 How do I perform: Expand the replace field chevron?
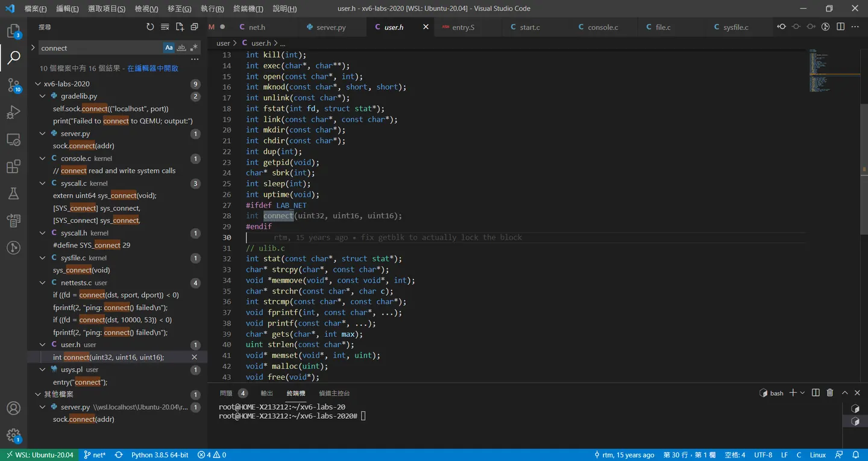[x=33, y=48]
